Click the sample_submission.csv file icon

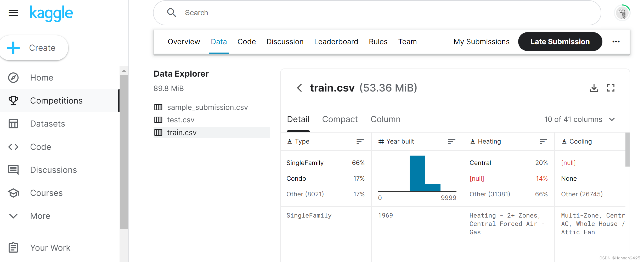(158, 107)
